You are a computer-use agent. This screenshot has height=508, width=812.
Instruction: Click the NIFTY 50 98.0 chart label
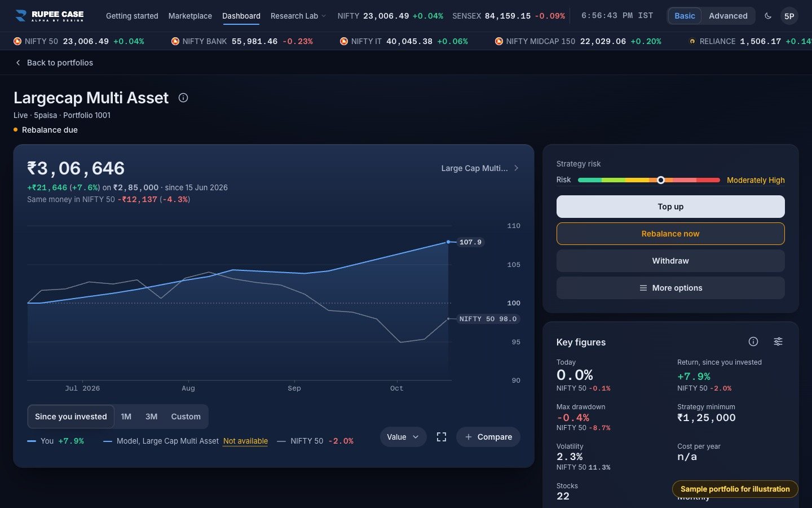[x=488, y=319]
